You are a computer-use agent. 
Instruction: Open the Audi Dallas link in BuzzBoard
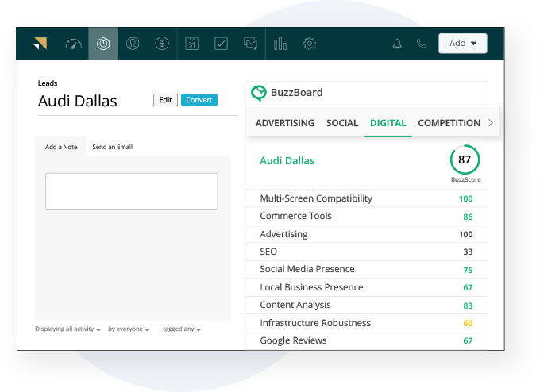tap(287, 161)
